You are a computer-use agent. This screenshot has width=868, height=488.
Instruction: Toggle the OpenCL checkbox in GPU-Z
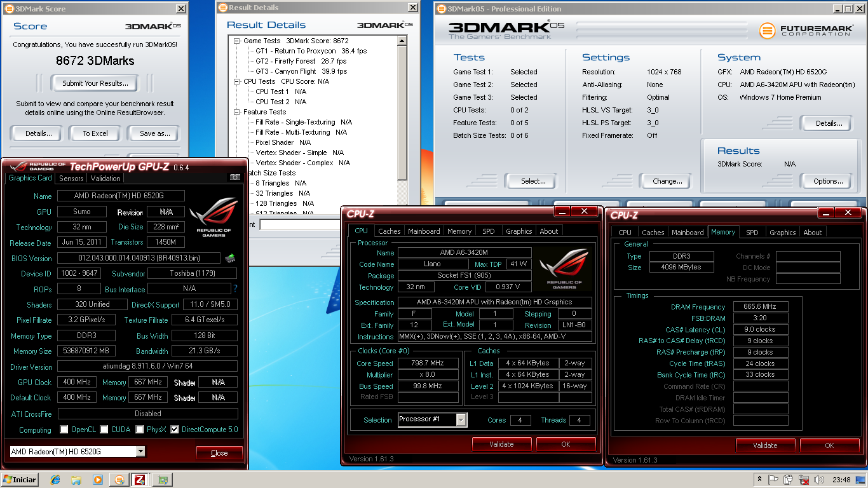click(x=64, y=430)
